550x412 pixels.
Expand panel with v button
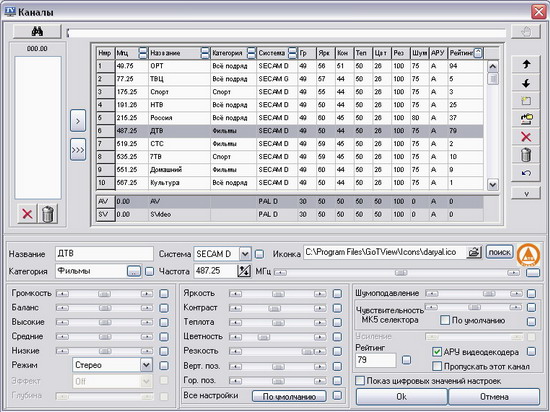[x=526, y=194]
